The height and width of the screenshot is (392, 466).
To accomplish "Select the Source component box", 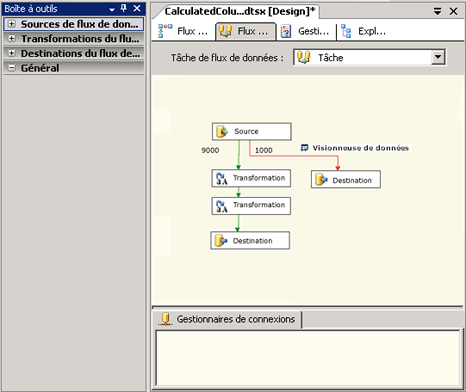I will pyautogui.click(x=252, y=131).
